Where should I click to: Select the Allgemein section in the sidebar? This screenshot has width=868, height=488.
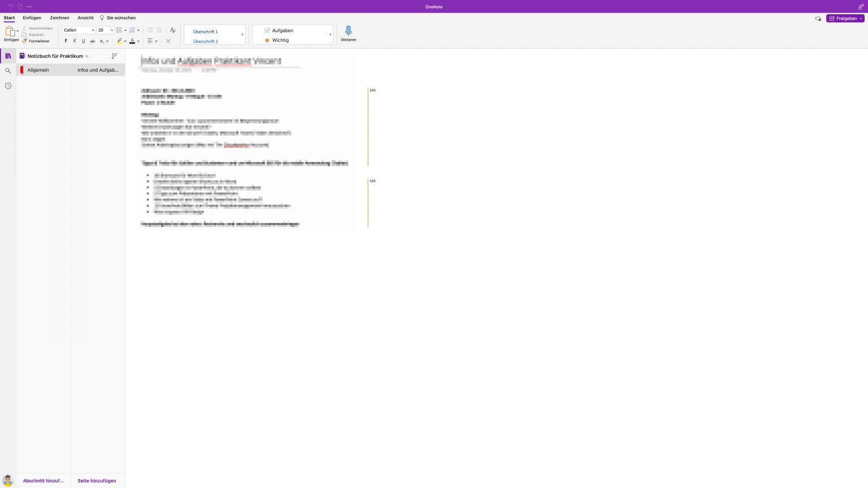pyautogui.click(x=38, y=69)
